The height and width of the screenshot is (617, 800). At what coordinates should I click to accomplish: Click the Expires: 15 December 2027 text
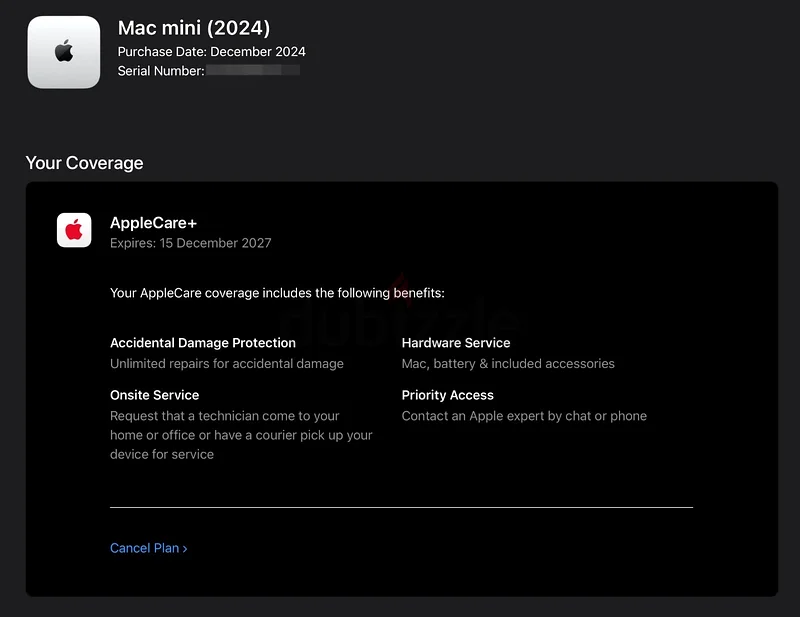coord(191,243)
